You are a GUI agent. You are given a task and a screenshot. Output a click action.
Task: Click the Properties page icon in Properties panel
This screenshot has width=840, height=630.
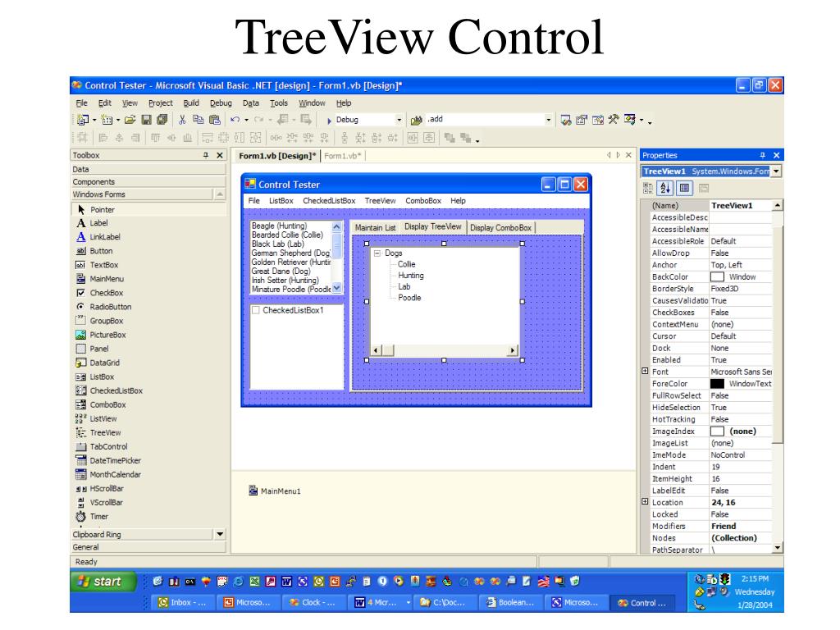tap(703, 188)
